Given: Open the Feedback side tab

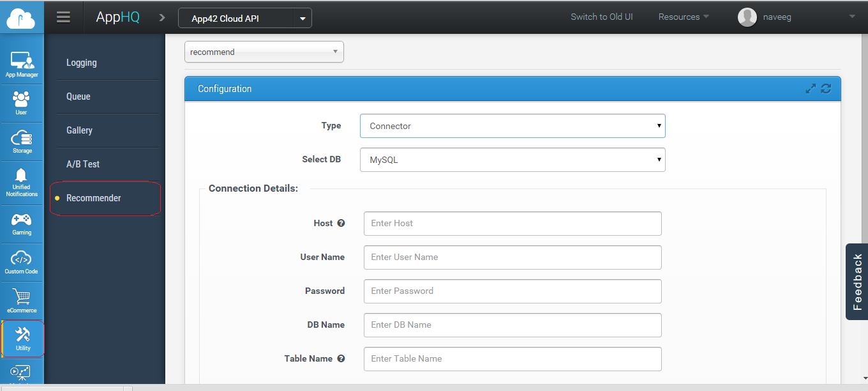Looking at the screenshot, I should click(x=857, y=282).
